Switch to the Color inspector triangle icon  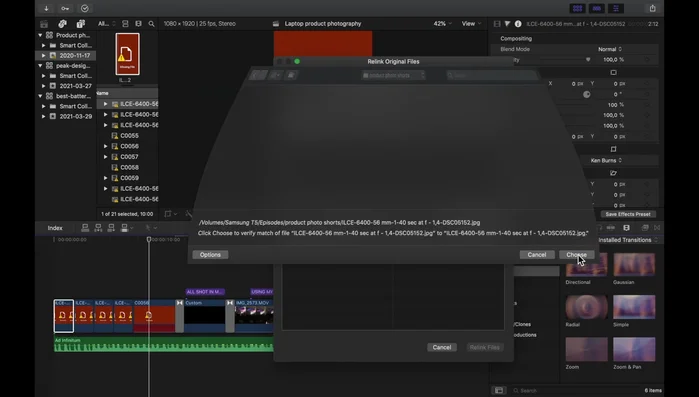click(x=507, y=24)
